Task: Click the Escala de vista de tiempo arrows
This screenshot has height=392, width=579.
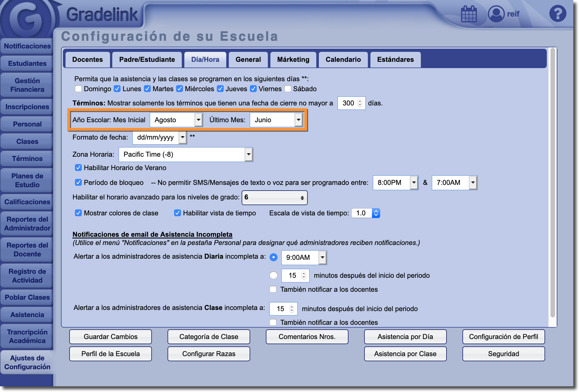Action: point(376,213)
